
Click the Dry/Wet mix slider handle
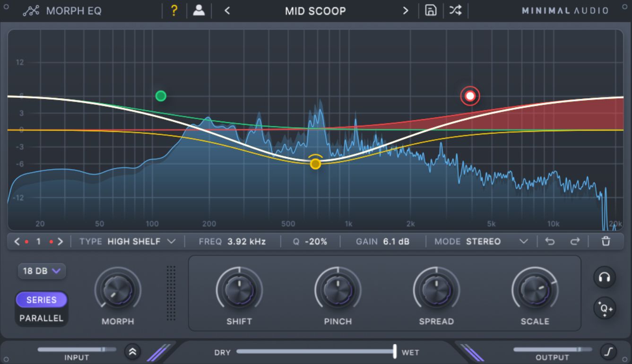coord(394,351)
